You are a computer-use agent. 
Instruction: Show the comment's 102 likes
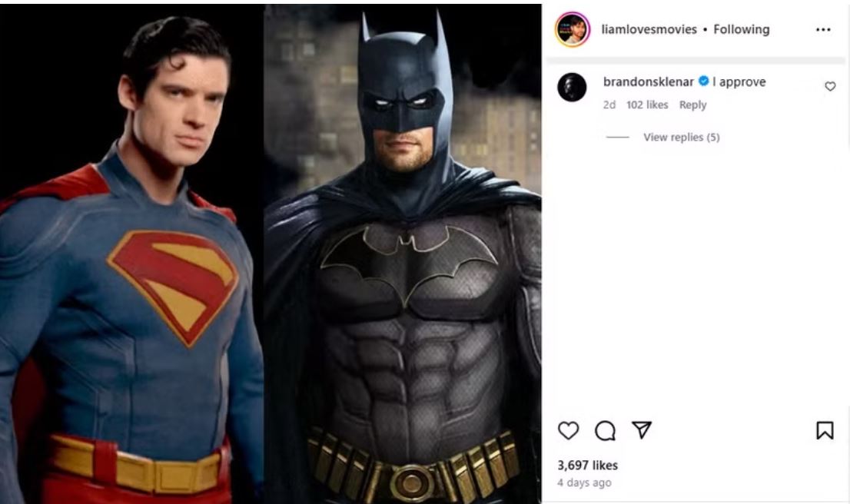(x=647, y=105)
